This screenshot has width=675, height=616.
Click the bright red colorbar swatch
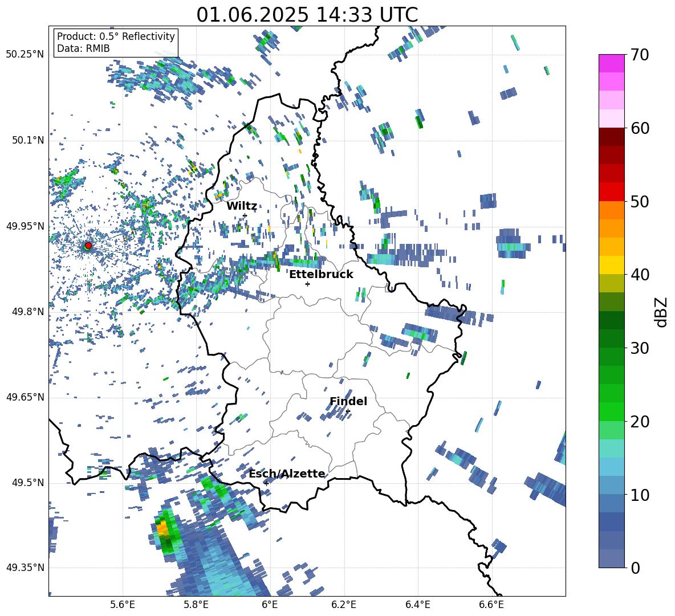611,192
